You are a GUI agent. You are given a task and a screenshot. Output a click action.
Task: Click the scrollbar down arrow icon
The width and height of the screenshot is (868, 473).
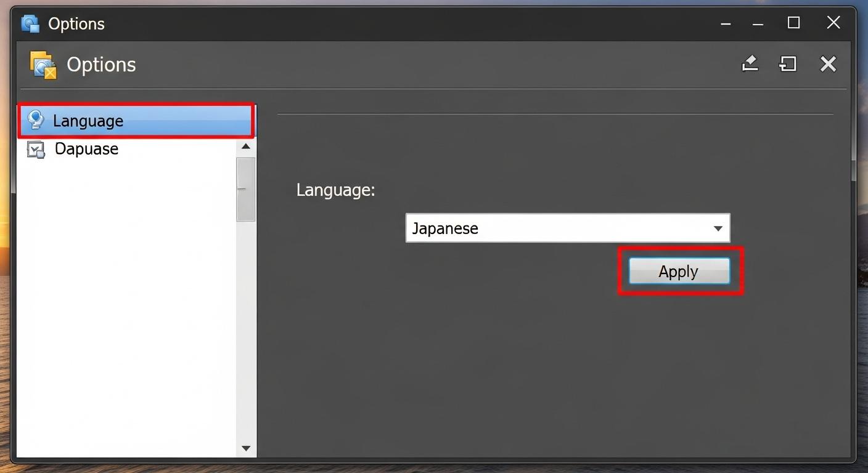click(245, 448)
